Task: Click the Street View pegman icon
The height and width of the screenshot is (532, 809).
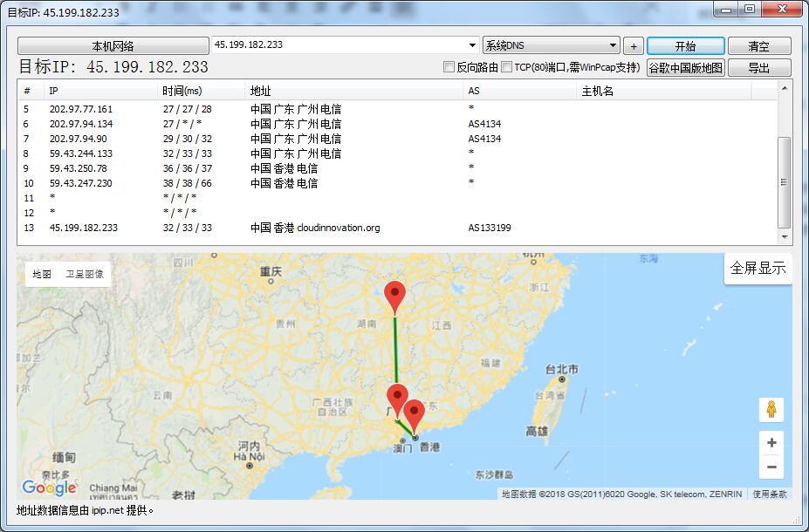Action: coord(771,409)
